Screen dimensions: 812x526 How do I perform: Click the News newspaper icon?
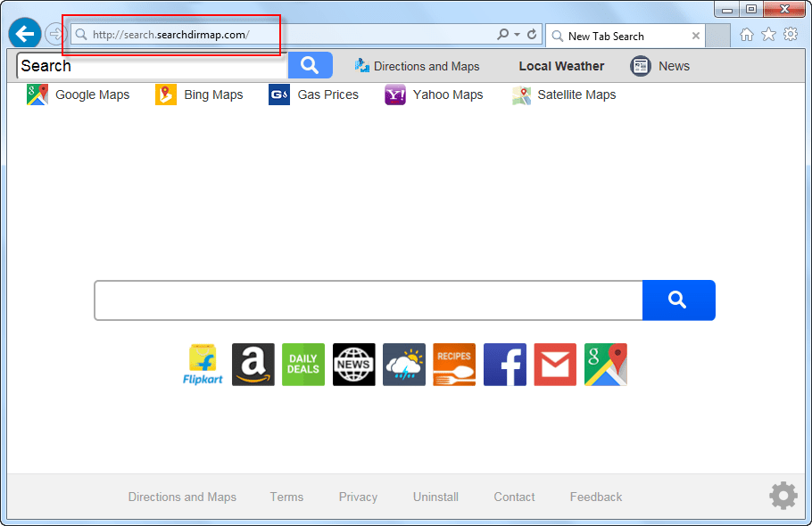641,66
